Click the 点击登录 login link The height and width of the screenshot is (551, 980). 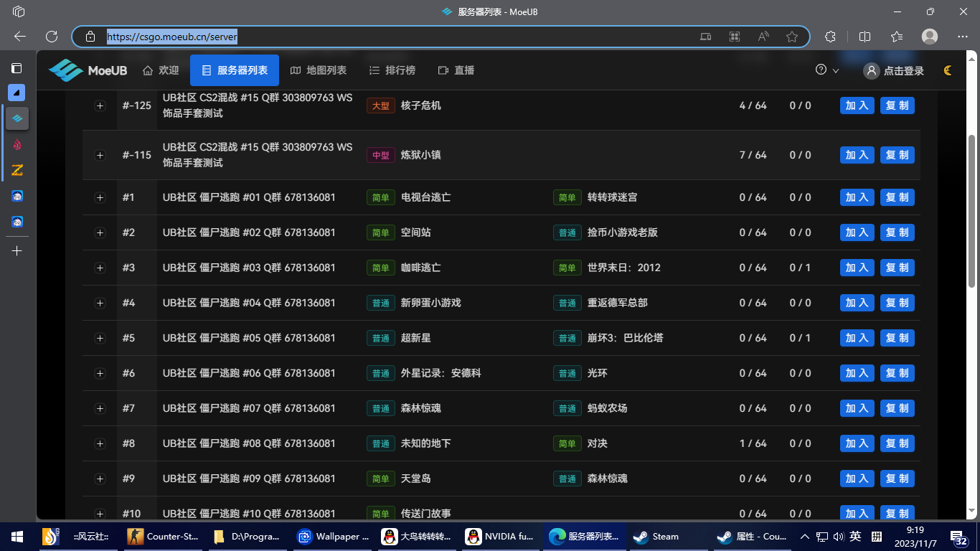[x=894, y=70]
